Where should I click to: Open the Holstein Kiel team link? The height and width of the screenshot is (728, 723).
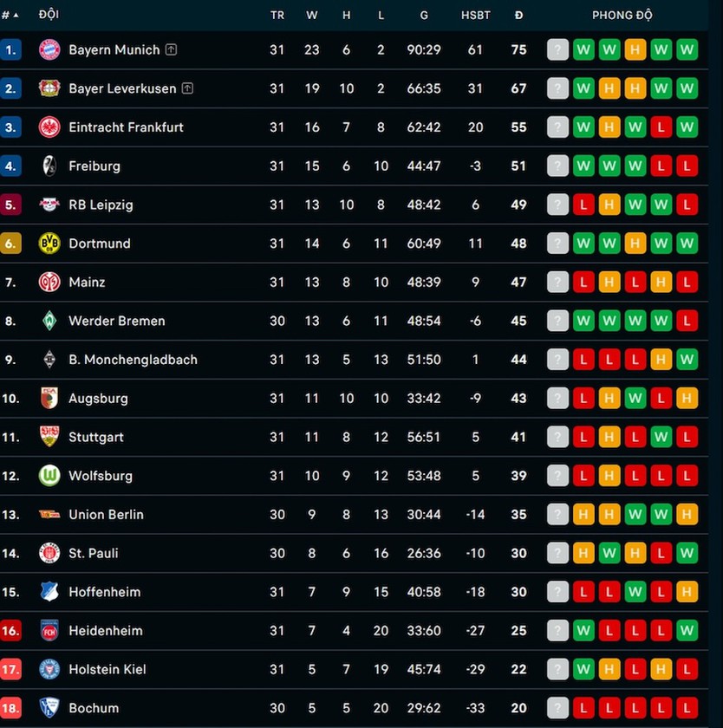pyautogui.click(x=107, y=669)
